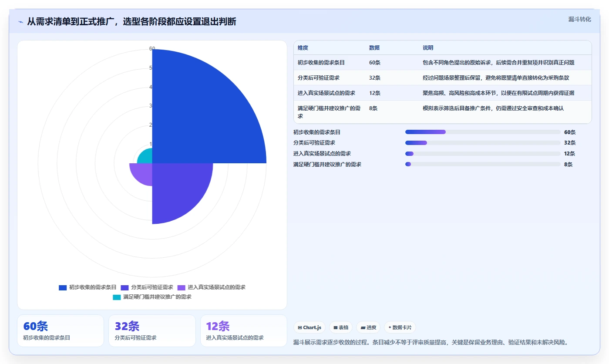Click the 进度 chip
Image resolution: width=609 pixels, height=364 pixels.
click(x=368, y=327)
